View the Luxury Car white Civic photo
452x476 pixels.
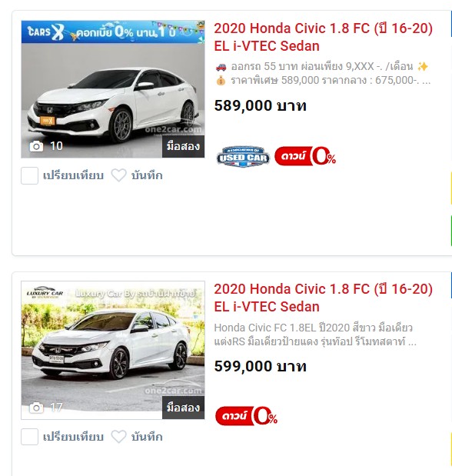coord(113,350)
